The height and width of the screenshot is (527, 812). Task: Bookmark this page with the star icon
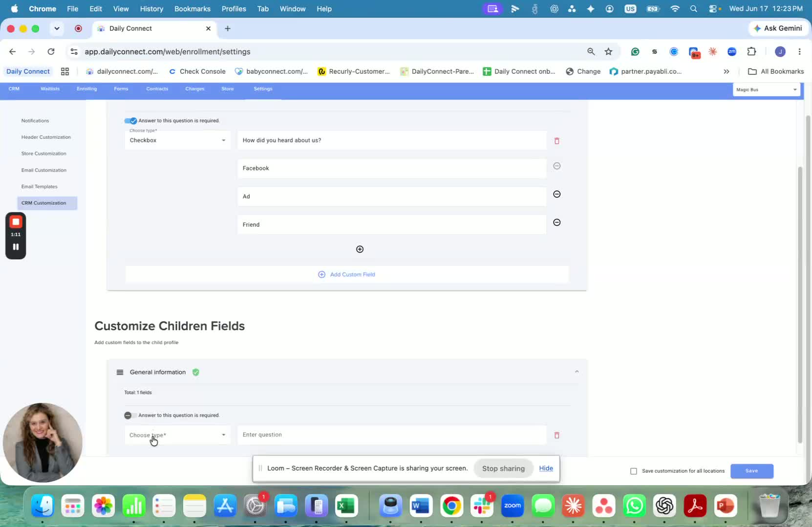click(x=608, y=51)
